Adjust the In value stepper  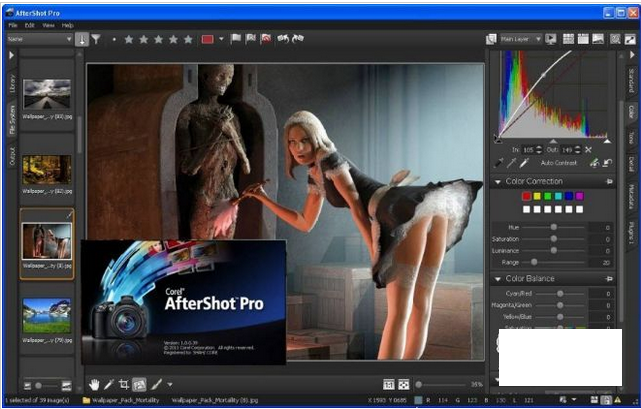click(x=539, y=150)
